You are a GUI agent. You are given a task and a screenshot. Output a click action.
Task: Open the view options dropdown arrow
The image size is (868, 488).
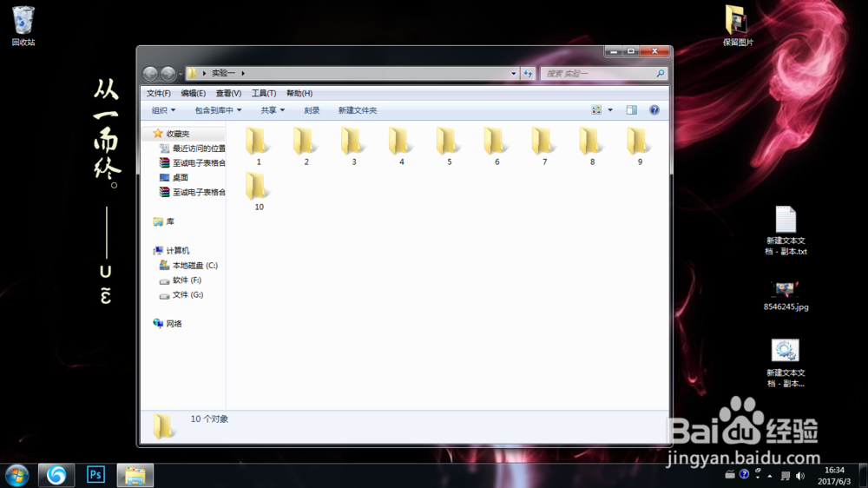tap(610, 110)
